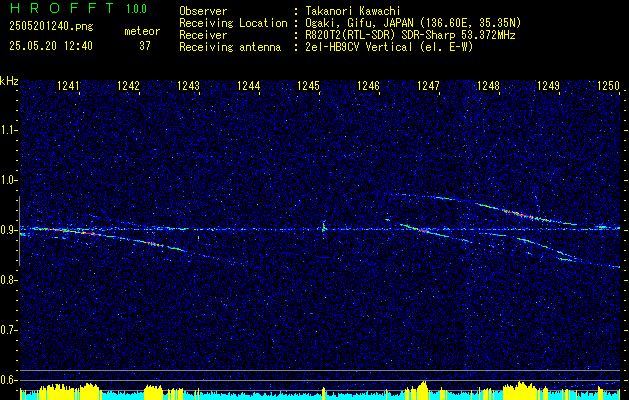The height and width of the screenshot is (400, 629).
Task: Click the 1242 time marker
Action: [x=128, y=86]
